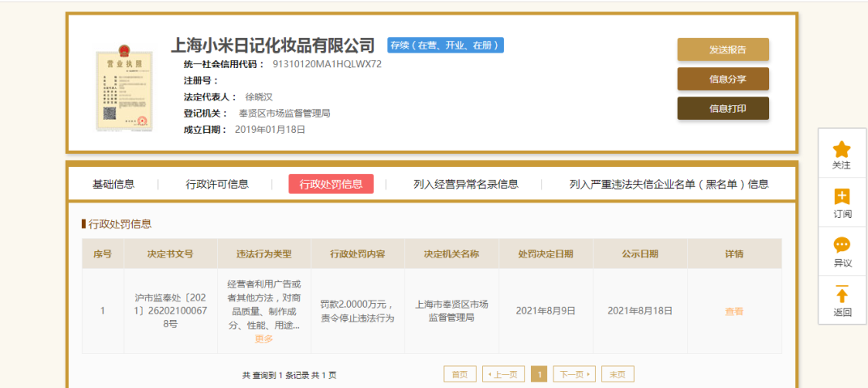Click the founding date 2019年01月18日
868x388 pixels.
pyautogui.click(x=270, y=130)
